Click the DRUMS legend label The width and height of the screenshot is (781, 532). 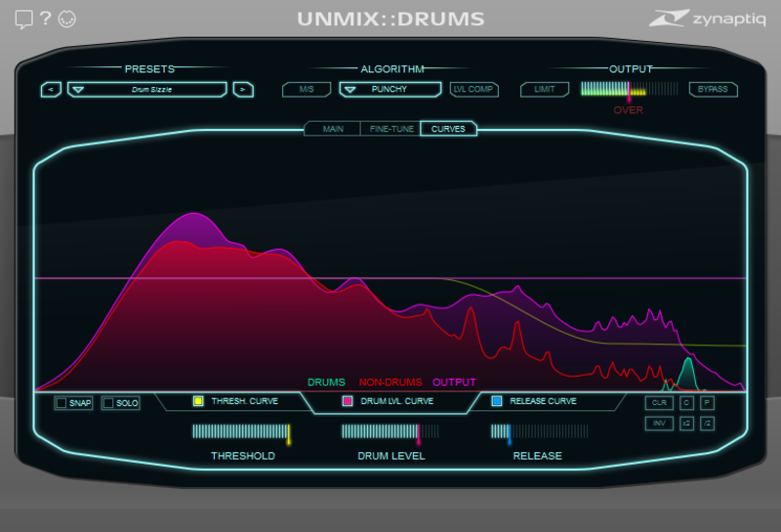click(326, 383)
